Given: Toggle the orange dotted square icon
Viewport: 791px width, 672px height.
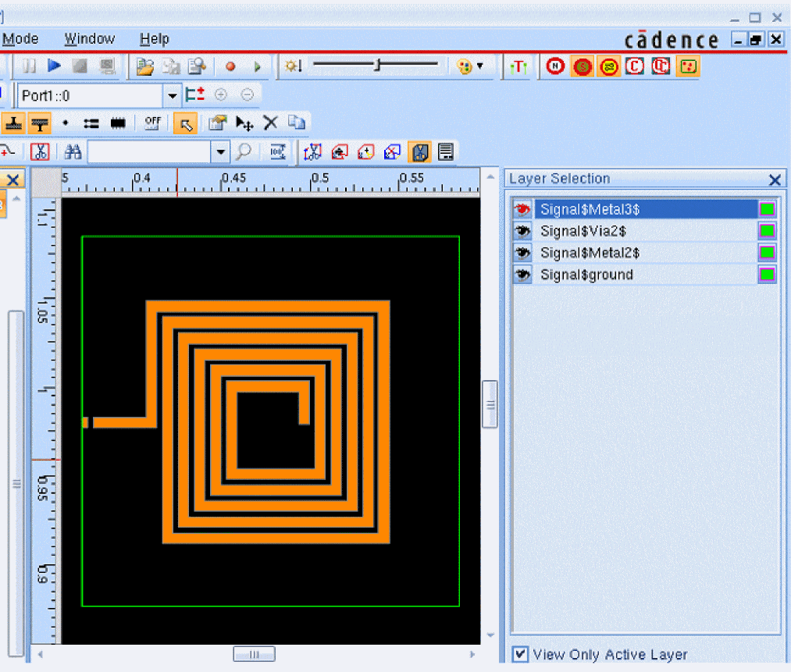Looking at the screenshot, I should pyautogui.click(x=688, y=66).
